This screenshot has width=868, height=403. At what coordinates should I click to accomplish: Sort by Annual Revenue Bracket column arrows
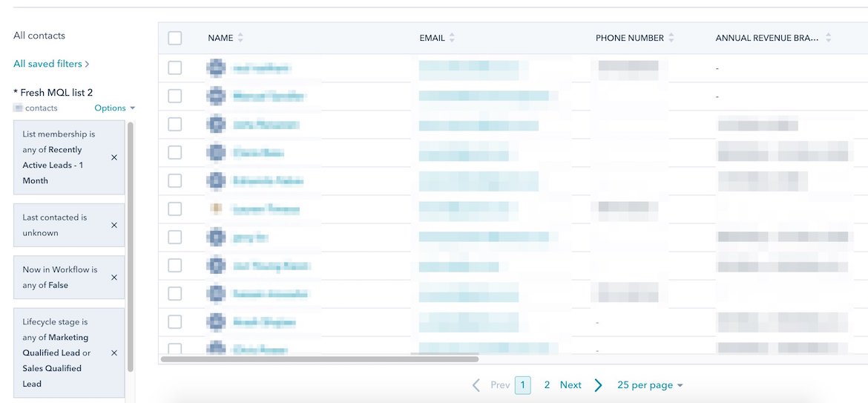(828, 38)
